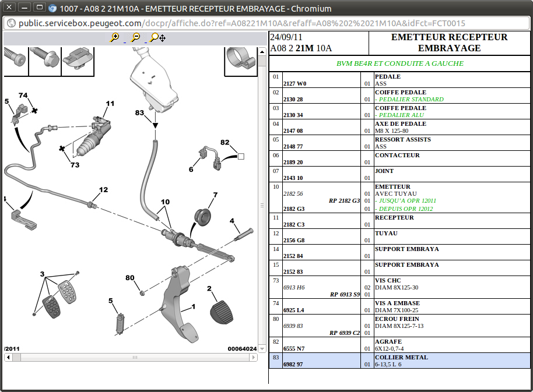
Task: Click part number 2143 10
Action: coord(293,178)
